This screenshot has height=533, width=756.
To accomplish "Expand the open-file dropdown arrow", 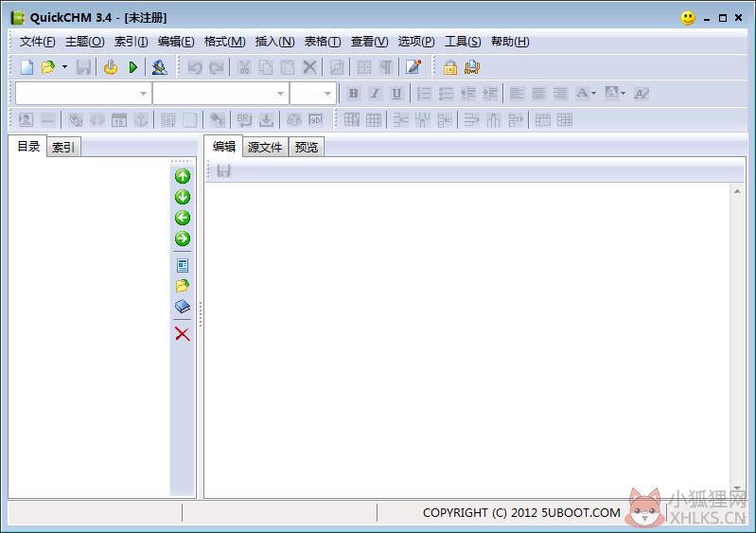I will (x=64, y=67).
